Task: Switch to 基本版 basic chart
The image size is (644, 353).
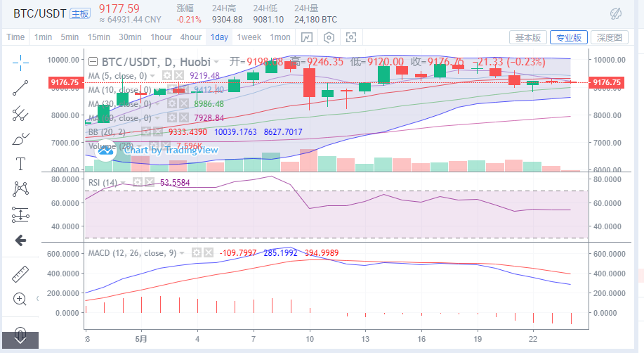Action: click(528, 37)
